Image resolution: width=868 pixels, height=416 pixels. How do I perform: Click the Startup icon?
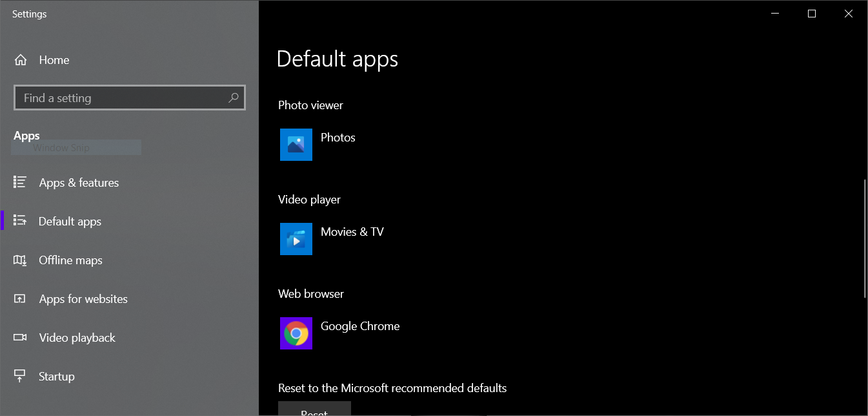[20, 377]
